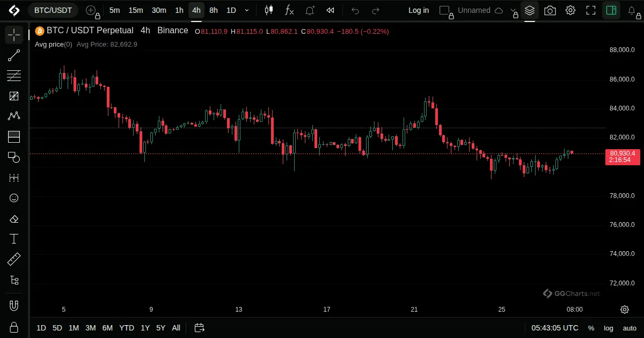The width and height of the screenshot is (644, 338).
Task: Select the crosshair cursor tool
Action: (14, 35)
